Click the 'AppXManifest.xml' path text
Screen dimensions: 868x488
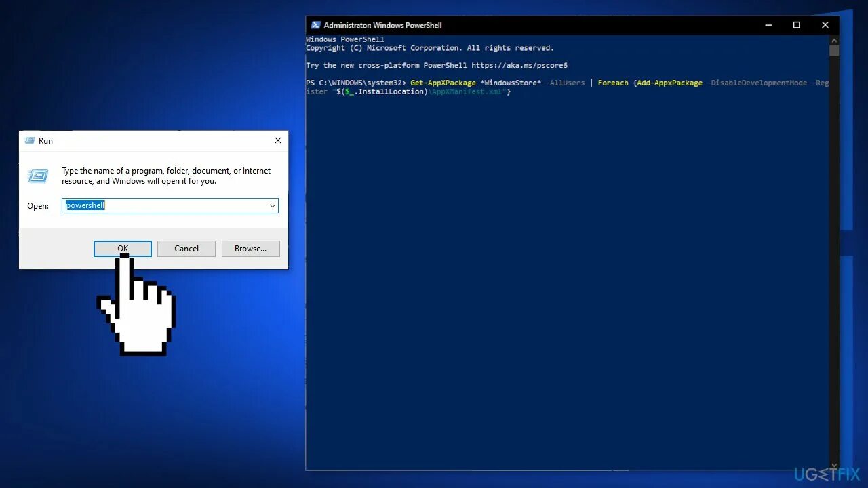coord(467,91)
